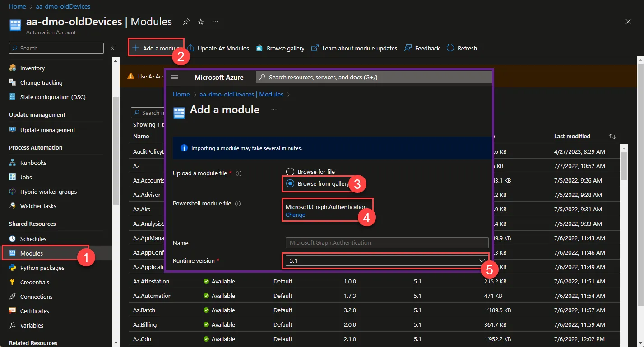Open ellipsis next to Add a module
Screen dimensions: 644x347
274,110
